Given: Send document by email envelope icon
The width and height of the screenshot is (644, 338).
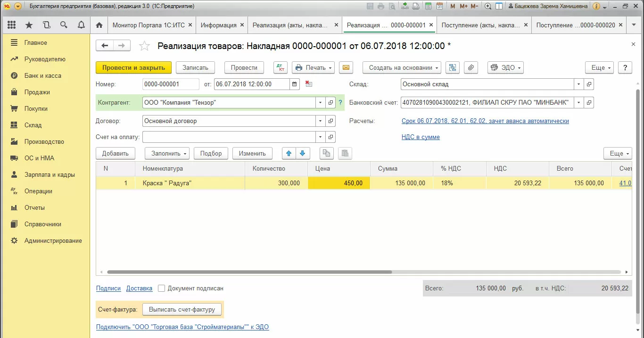Looking at the screenshot, I should tap(346, 67).
